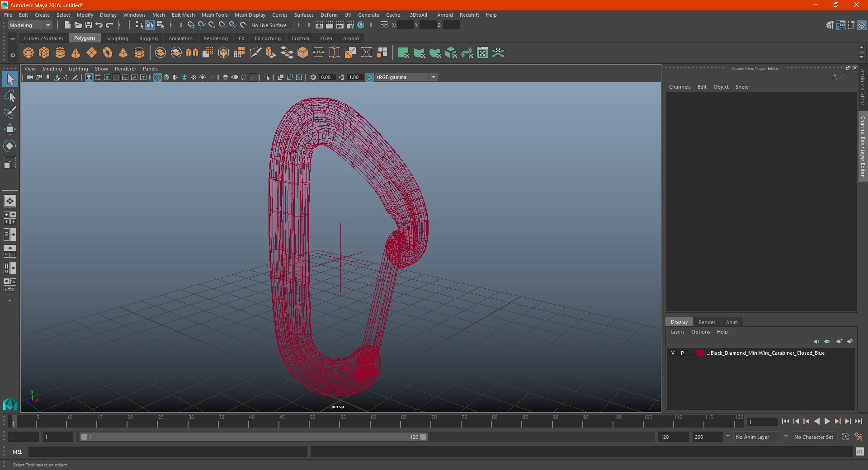Open Layers menu in Layer Editor

[677, 332]
